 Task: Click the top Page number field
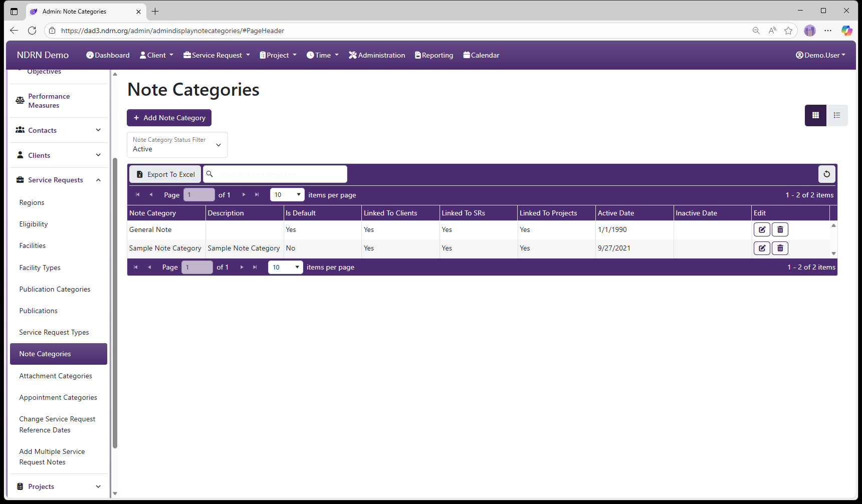point(199,195)
